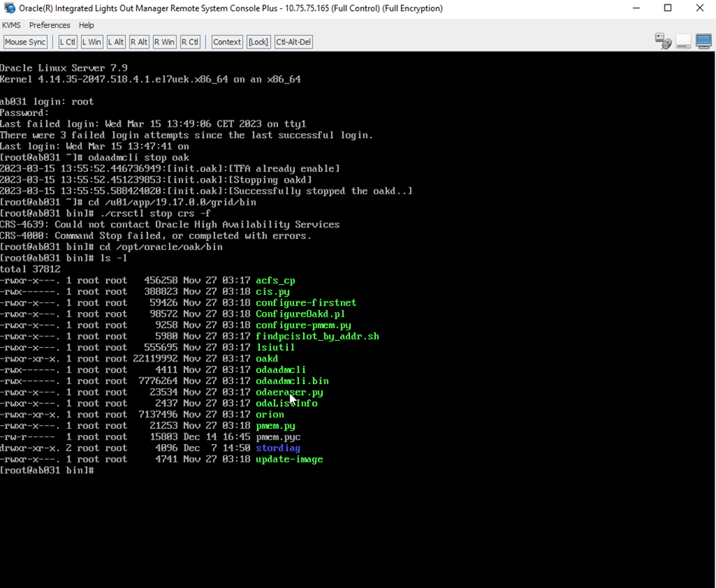
Task: Click the Oracle ILOM app icon in title bar
Action: pos(10,8)
